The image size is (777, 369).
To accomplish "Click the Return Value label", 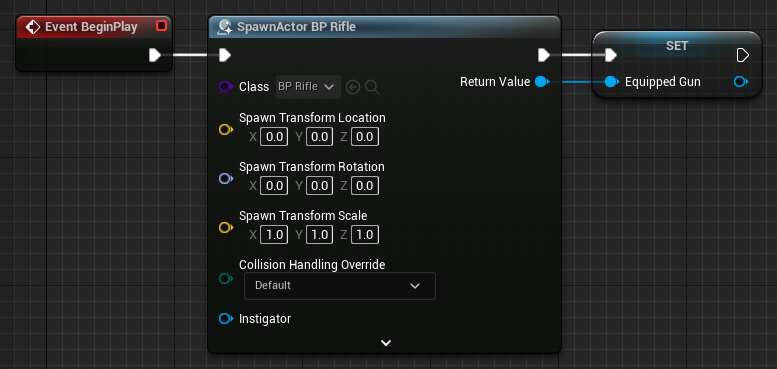I will pyautogui.click(x=495, y=82).
